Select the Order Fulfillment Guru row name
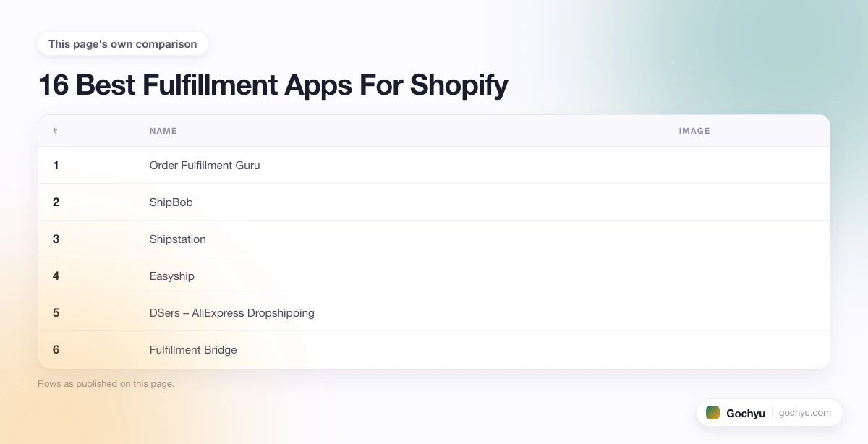This screenshot has height=444, width=868. click(205, 166)
